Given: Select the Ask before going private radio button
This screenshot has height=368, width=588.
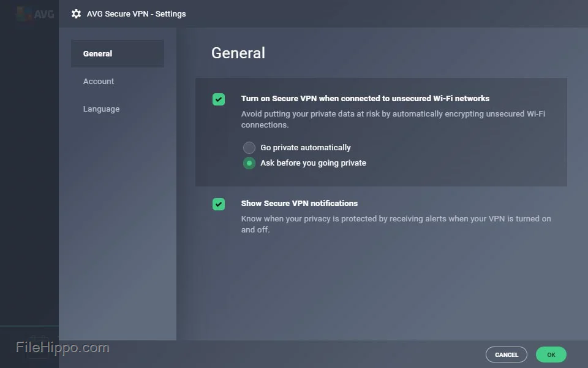Looking at the screenshot, I should 249,163.
